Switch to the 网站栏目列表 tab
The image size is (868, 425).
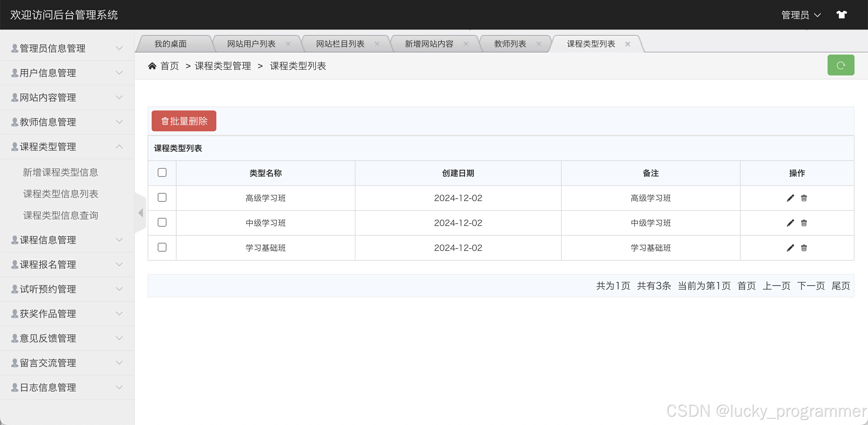(340, 44)
